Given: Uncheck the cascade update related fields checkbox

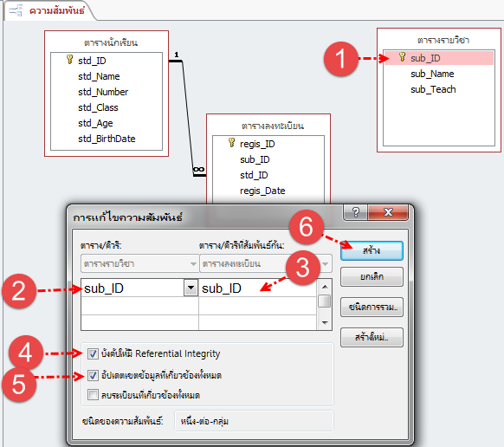Looking at the screenshot, I should tap(93, 375).
